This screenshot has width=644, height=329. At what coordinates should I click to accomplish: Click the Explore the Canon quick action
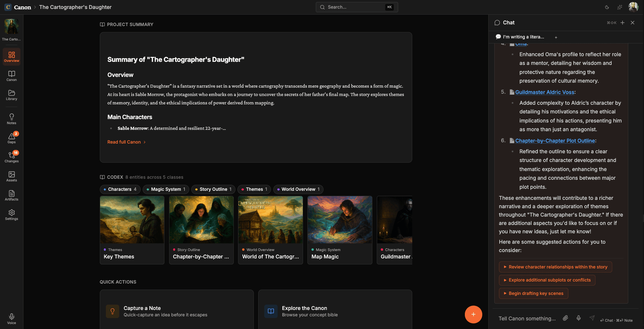[335, 310]
